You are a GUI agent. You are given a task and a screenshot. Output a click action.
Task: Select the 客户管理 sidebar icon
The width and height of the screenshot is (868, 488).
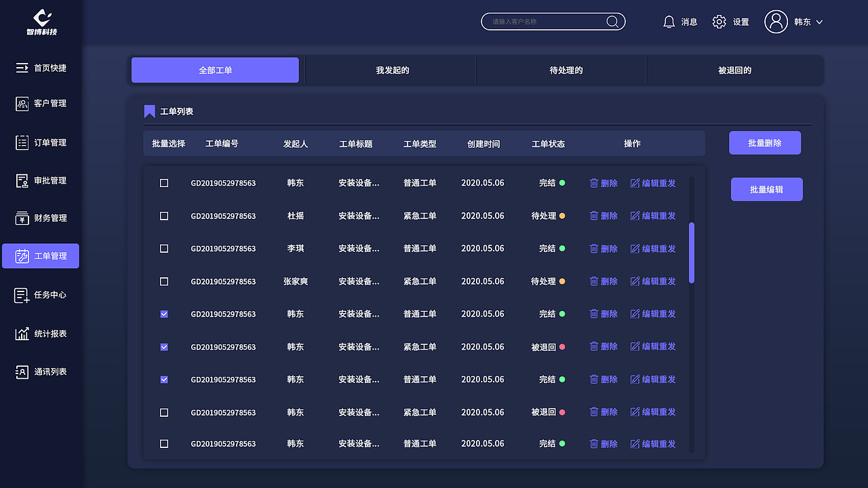point(22,103)
